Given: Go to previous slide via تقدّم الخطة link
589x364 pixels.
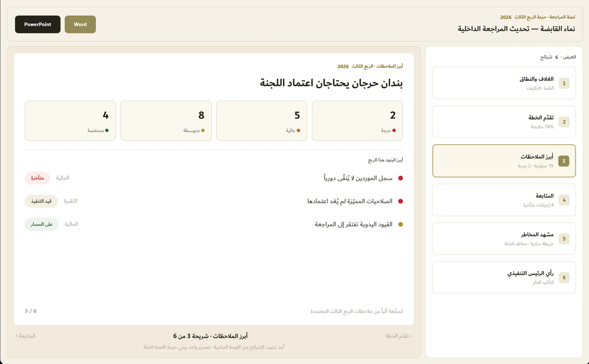Looking at the screenshot, I should [399, 336].
